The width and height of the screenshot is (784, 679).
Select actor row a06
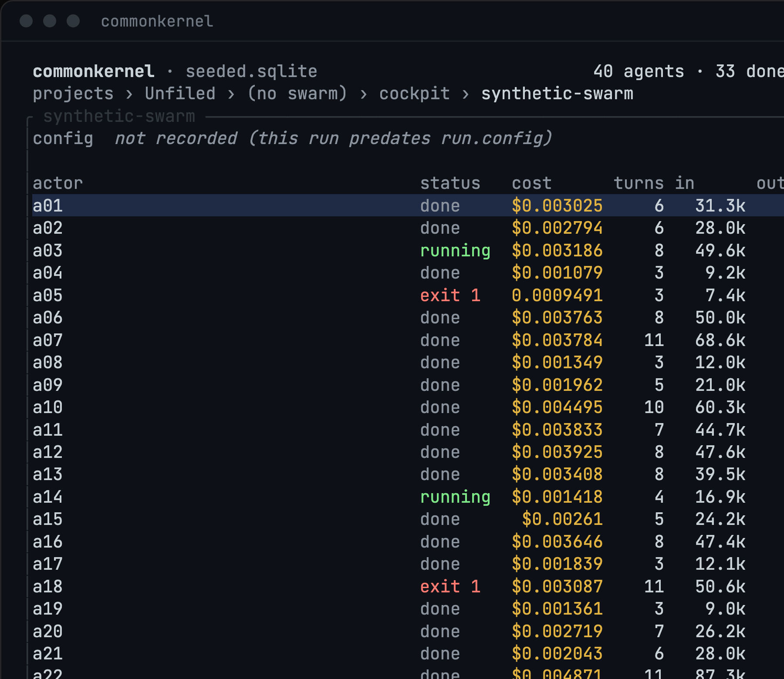[408, 318]
